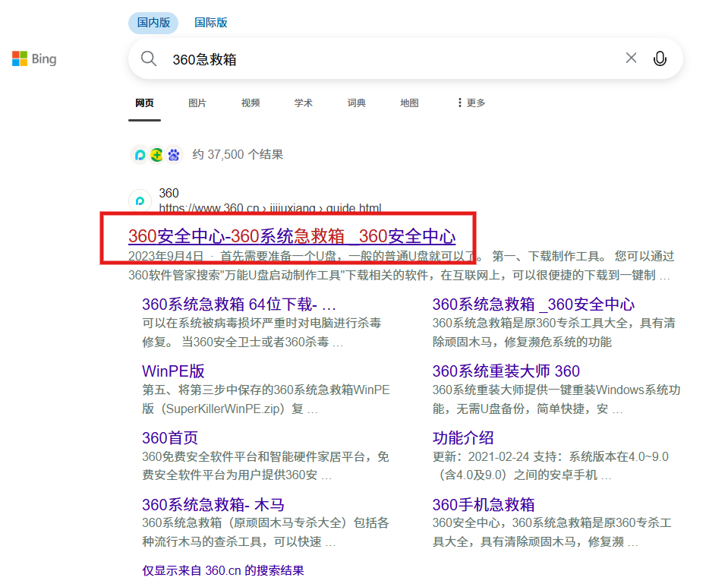Screen dimensions: 728x587
Task: Open the 更多 three-dot menu
Action: coord(471,103)
